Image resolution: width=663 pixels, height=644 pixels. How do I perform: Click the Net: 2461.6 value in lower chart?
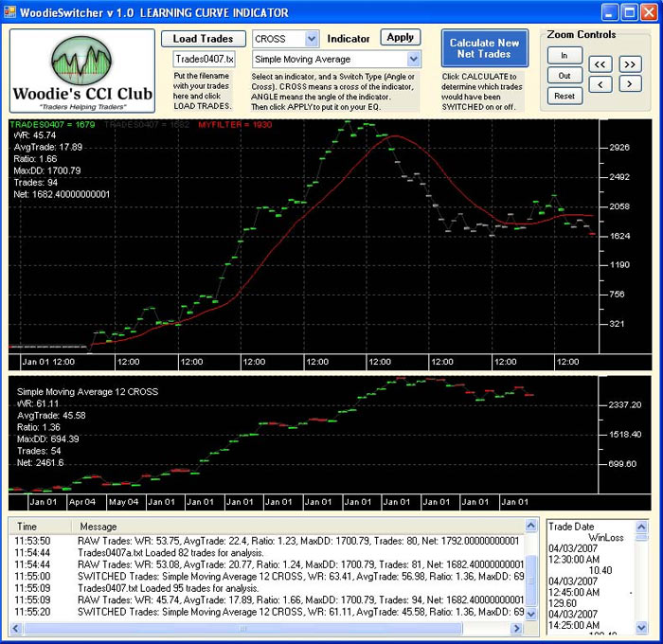click(40, 462)
